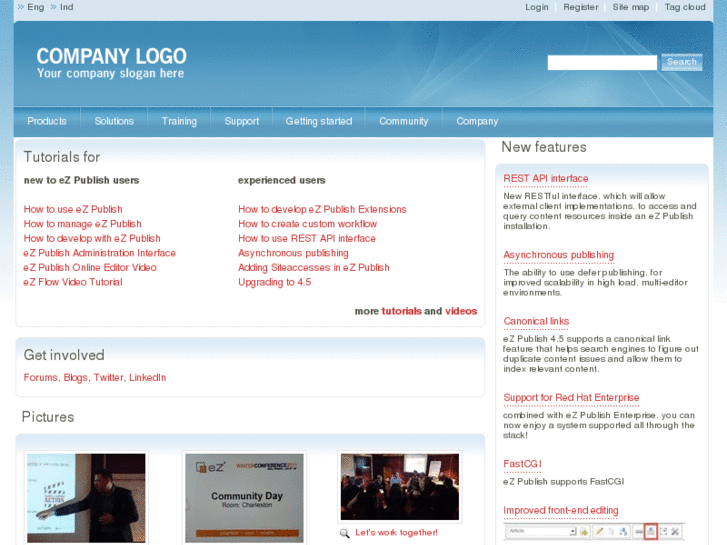727x545 pixels.
Task: Open the Company menu
Action: click(x=477, y=121)
